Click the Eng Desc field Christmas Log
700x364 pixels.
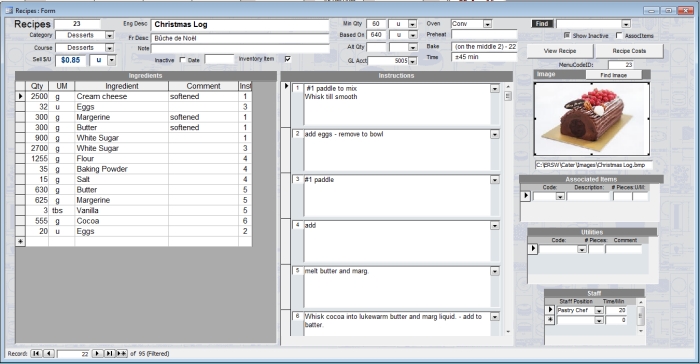pyautogui.click(x=240, y=25)
